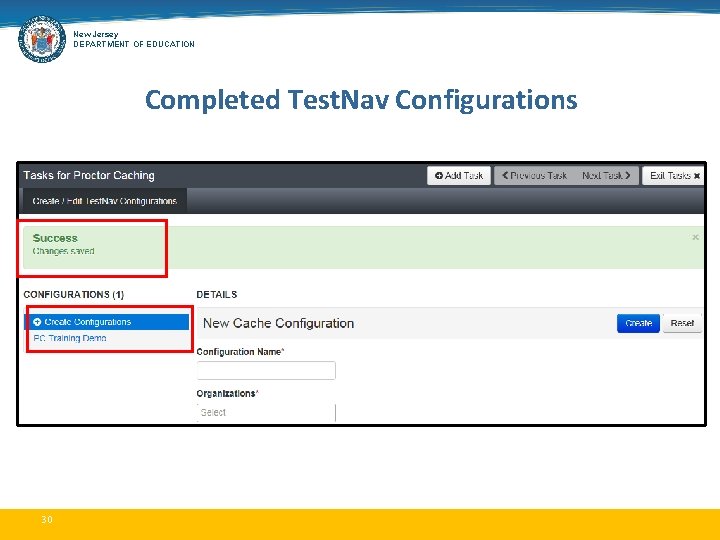Screen dimensions: 720x540
Task: Focus the Configuration Name input field
Action: coord(266,370)
